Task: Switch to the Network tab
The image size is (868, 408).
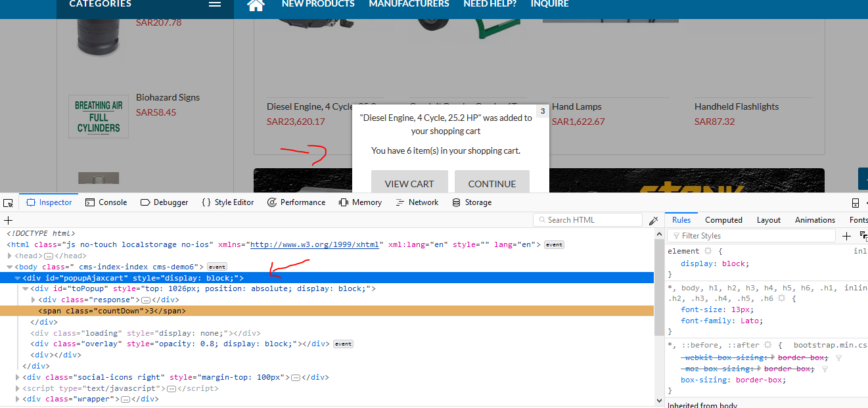Action: 417,202
